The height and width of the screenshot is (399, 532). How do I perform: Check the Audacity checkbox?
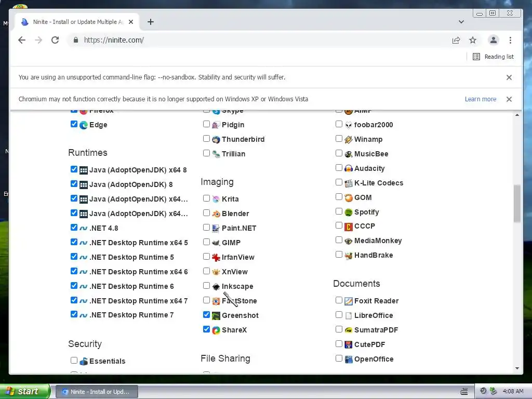click(339, 168)
